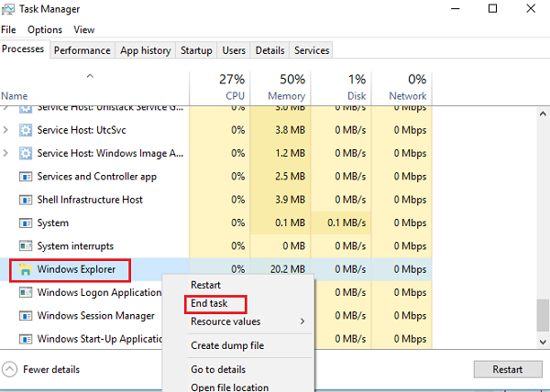Click the Service Host: Windows Image gear icon
The height and width of the screenshot is (392, 550).
(x=26, y=153)
